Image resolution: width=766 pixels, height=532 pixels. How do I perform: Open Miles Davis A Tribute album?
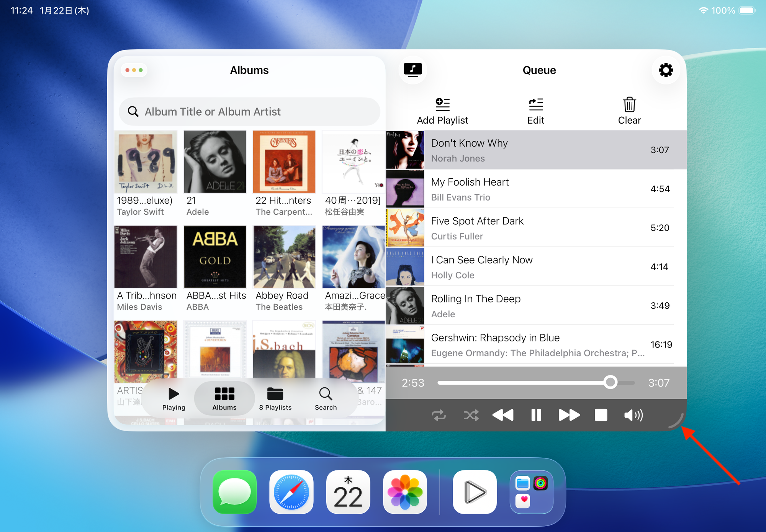tap(146, 257)
